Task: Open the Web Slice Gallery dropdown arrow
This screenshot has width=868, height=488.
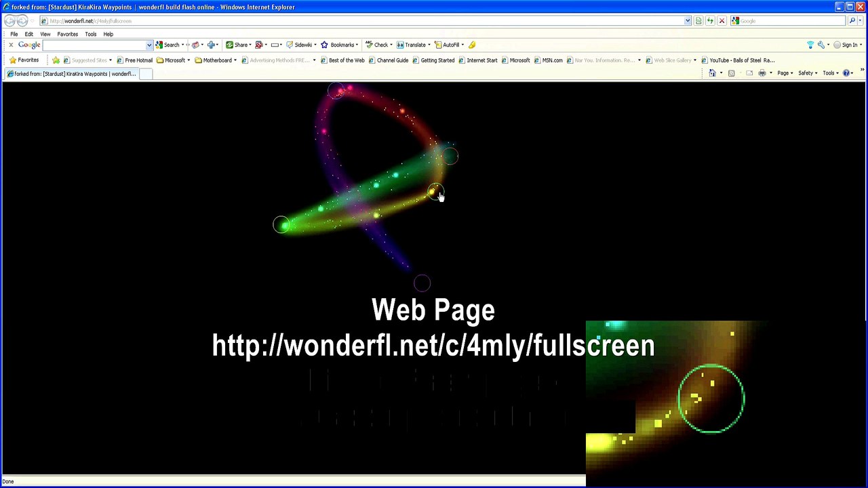Action: 695,60
